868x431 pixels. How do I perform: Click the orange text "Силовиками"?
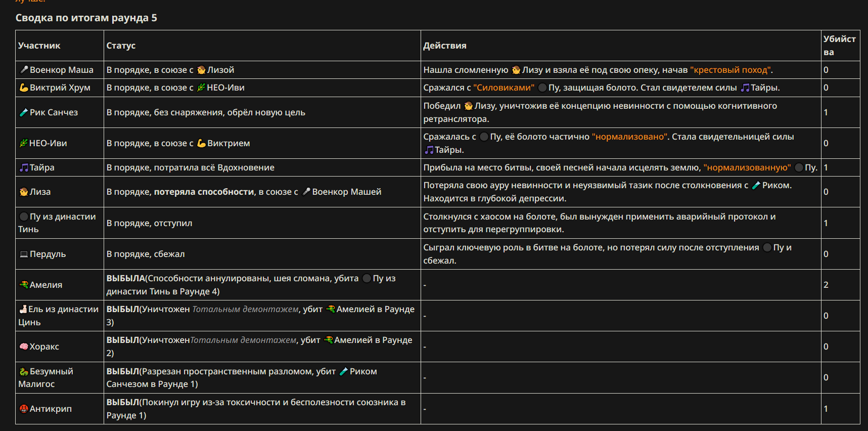[x=504, y=88]
